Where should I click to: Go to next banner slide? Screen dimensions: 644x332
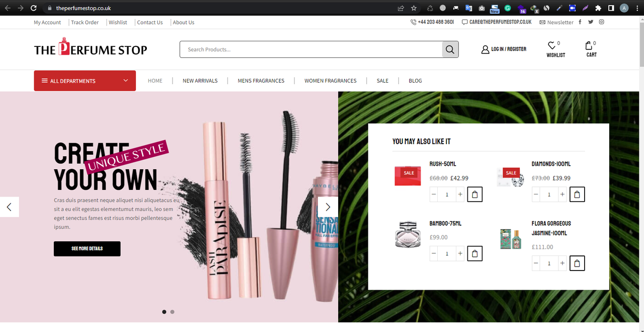click(x=328, y=207)
